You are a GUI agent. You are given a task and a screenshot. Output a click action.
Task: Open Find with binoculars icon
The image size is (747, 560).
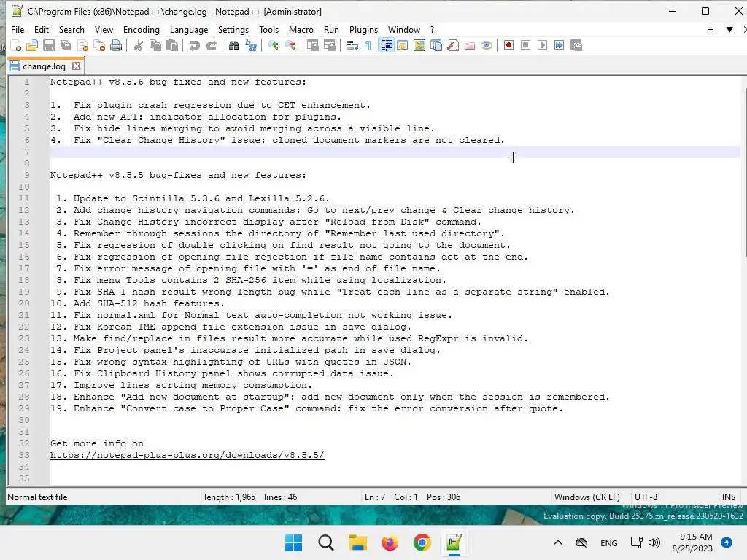(x=233, y=45)
